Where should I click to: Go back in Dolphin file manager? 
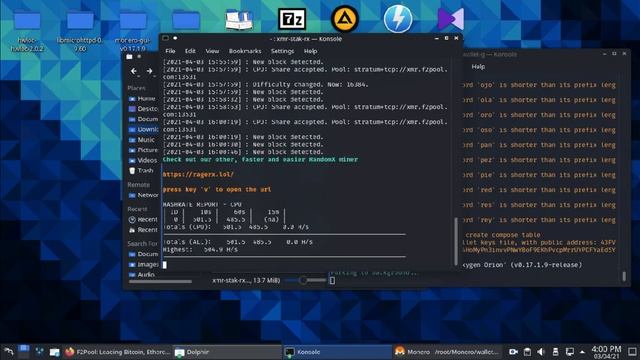134,71
